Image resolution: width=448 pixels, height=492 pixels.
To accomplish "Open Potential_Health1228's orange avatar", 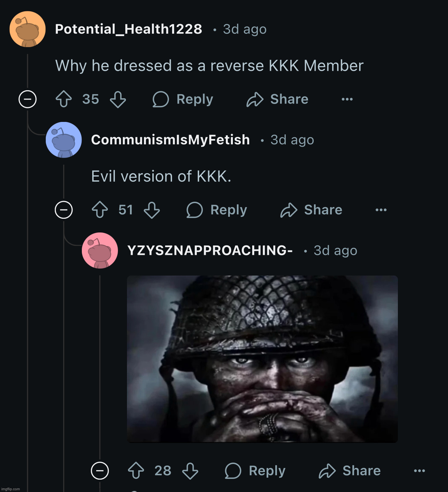I will 28,29.
